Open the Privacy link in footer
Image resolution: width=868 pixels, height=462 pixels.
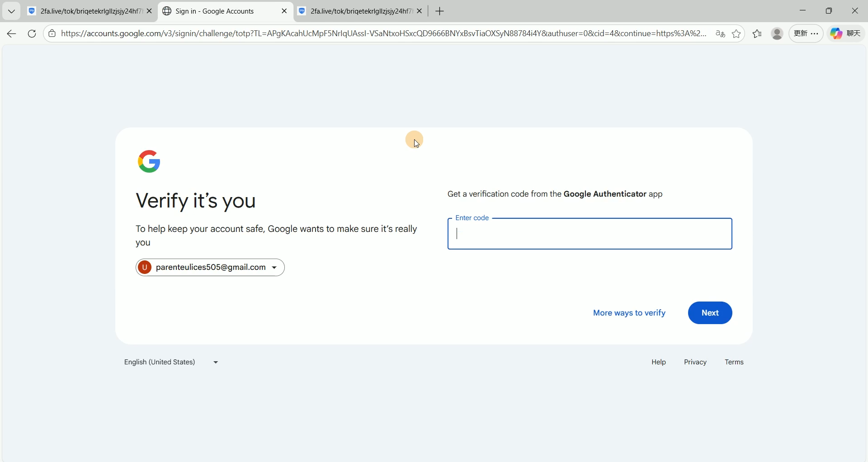[x=695, y=363]
